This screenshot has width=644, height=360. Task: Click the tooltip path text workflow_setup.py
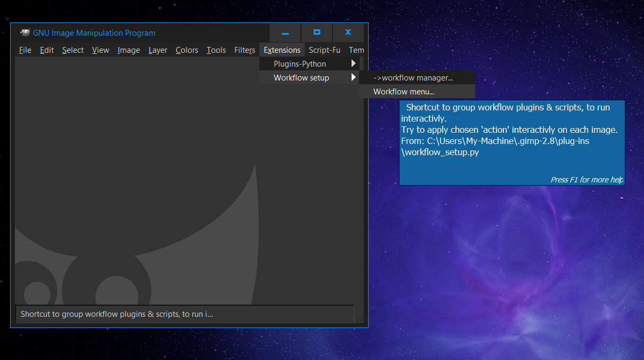click(441, 153)
